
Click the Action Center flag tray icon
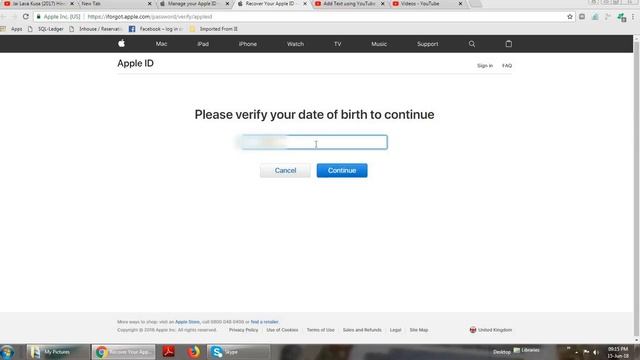tap(586, 352)
